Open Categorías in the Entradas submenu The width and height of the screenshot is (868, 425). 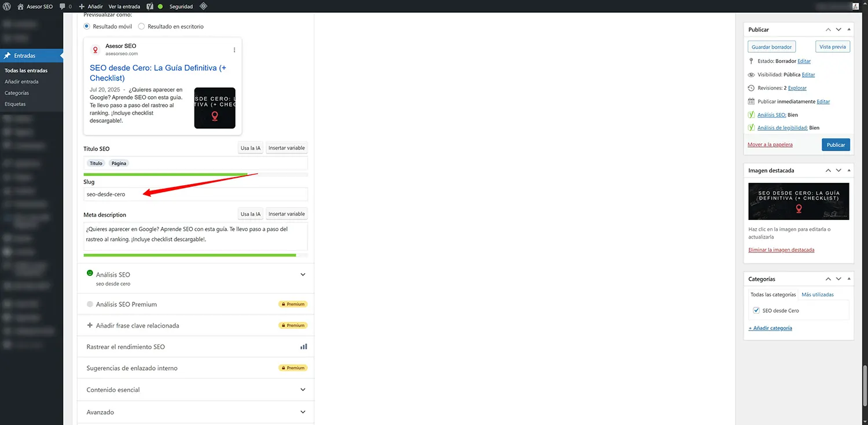[x=17, y=93]
